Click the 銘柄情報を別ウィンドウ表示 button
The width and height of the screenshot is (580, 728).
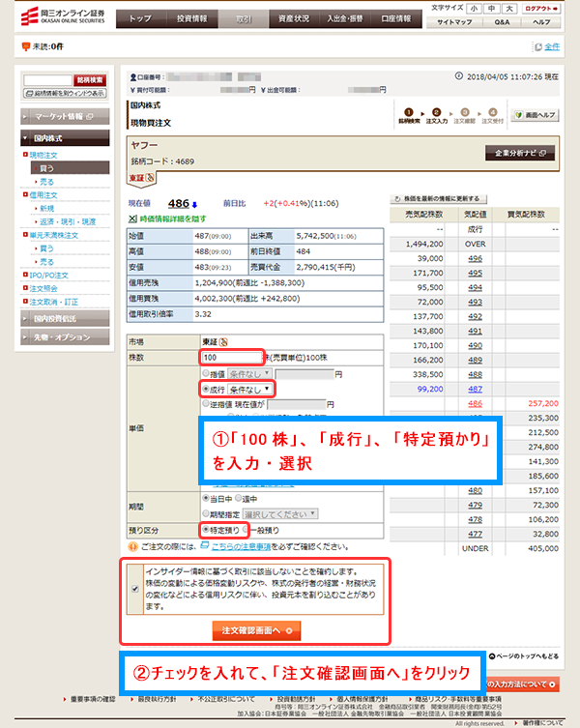click(66, 94)
